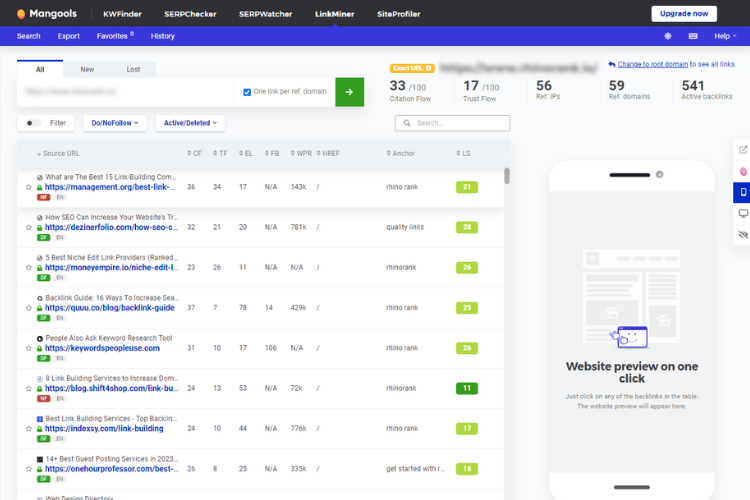Click the Upgrade now button
This screenshot has height=500, width=750.
[x=684, y=14]
